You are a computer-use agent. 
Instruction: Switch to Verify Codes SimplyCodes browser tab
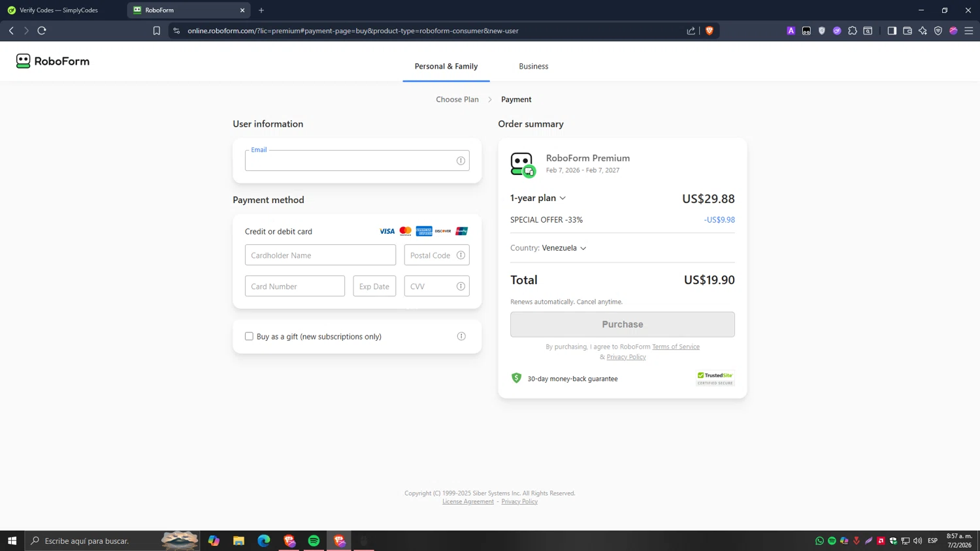click(x=59, y=10)
